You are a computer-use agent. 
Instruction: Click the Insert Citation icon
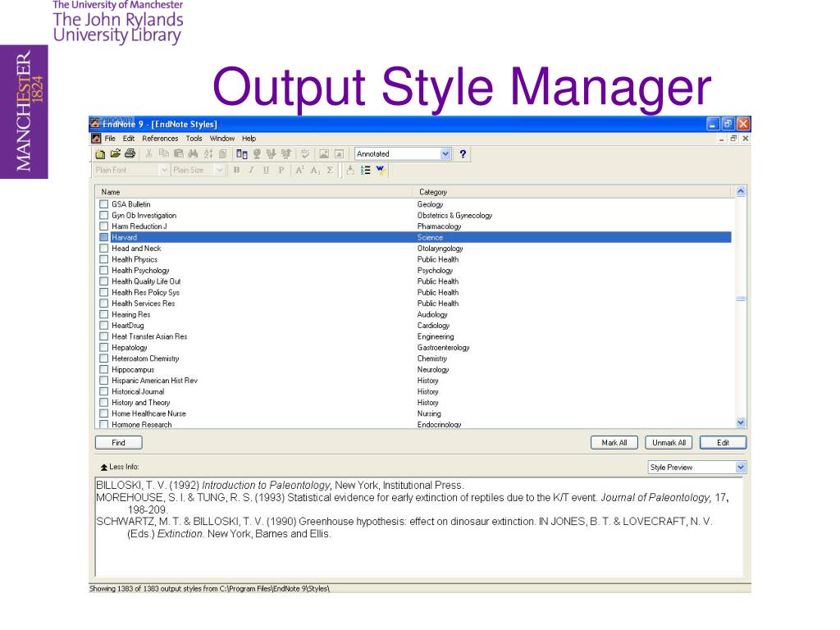[350, 171]
